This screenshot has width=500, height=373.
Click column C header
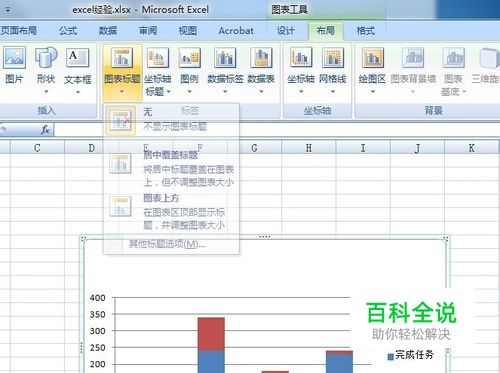(x=37, y=148)
